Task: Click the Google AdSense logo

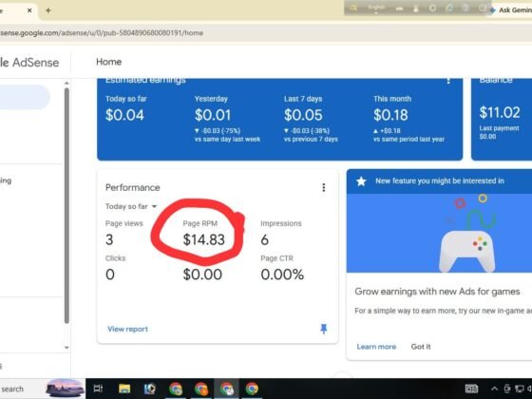Action: tap(29, 63)
